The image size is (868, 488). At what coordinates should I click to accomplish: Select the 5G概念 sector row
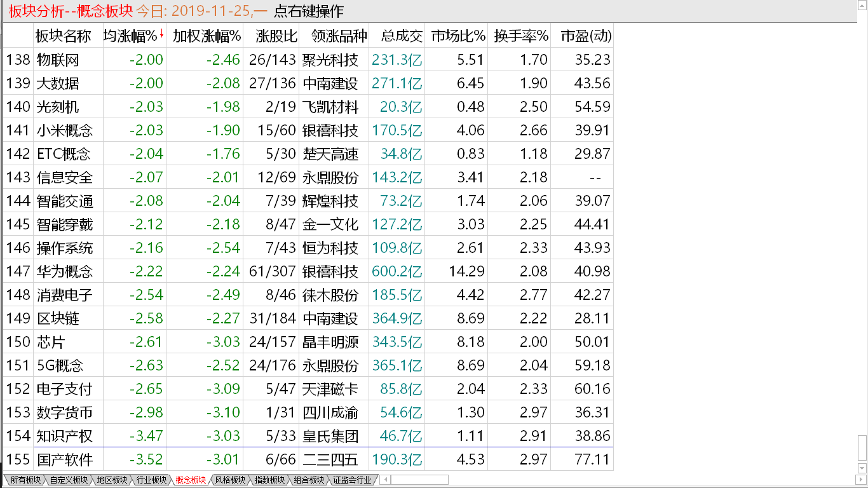click(308, 365)
